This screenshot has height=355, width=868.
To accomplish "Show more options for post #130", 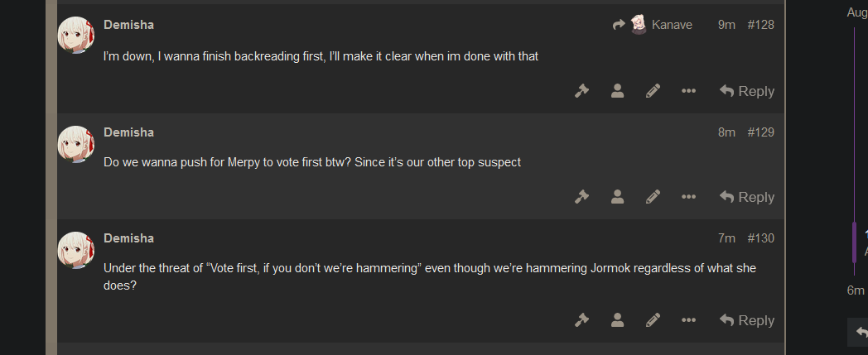I will coord(688,320).
